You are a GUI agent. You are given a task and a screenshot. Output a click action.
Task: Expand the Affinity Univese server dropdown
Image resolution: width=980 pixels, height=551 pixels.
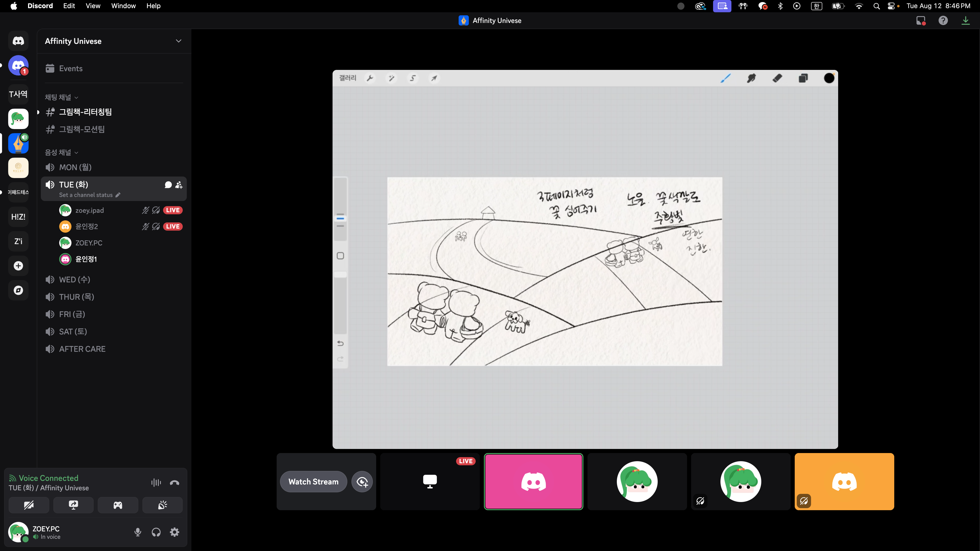click(x=178, y=41)
